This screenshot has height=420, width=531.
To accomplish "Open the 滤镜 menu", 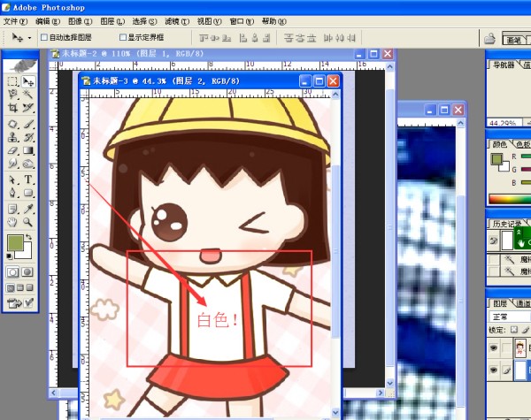I will [x=173, y=19].
